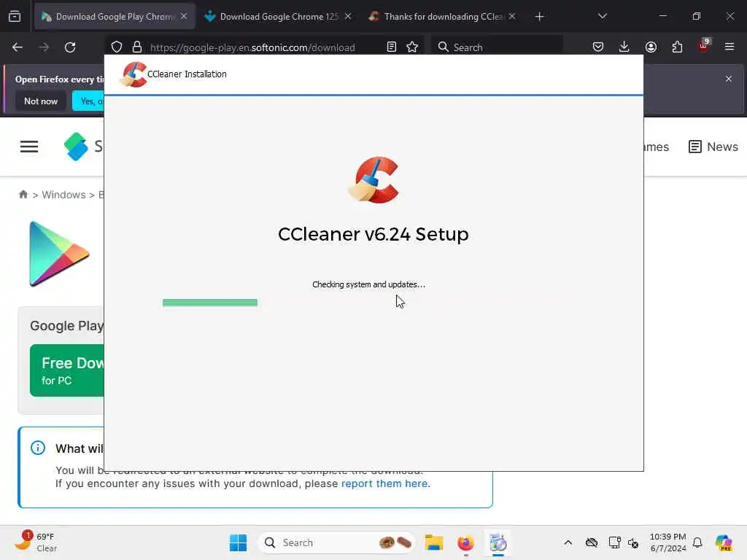Open Firefox View icon in tab bar
Viewport: 747px width, 560px height.
[x=15, y=17]
